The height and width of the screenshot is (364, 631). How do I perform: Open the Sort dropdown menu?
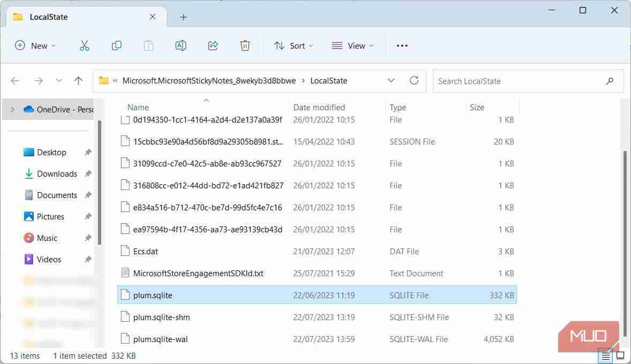click(x=293, y=45)
